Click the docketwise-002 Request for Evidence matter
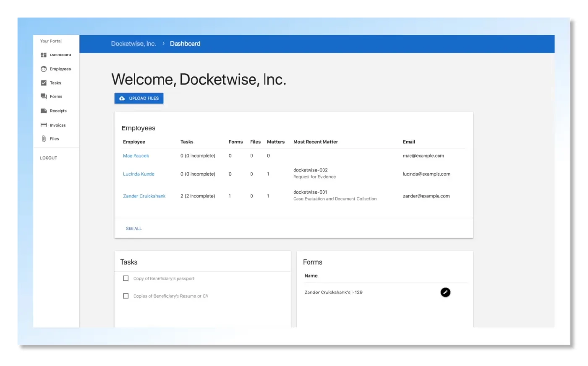588x366 pixels. [314, 173]
